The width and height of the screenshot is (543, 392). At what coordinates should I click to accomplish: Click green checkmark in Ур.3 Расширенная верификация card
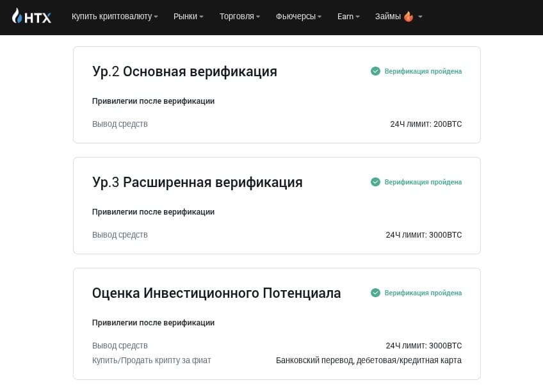pyautogui.click(x=375, y=182)
